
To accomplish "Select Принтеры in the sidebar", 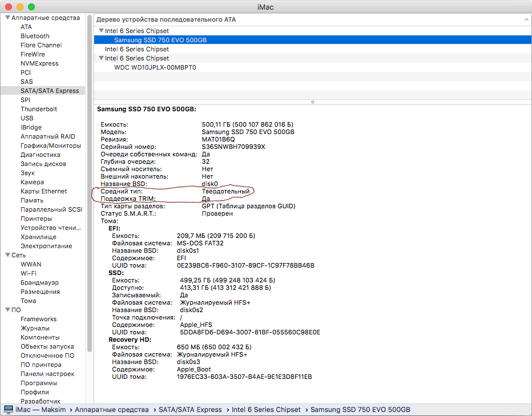I will coord(36,219).
